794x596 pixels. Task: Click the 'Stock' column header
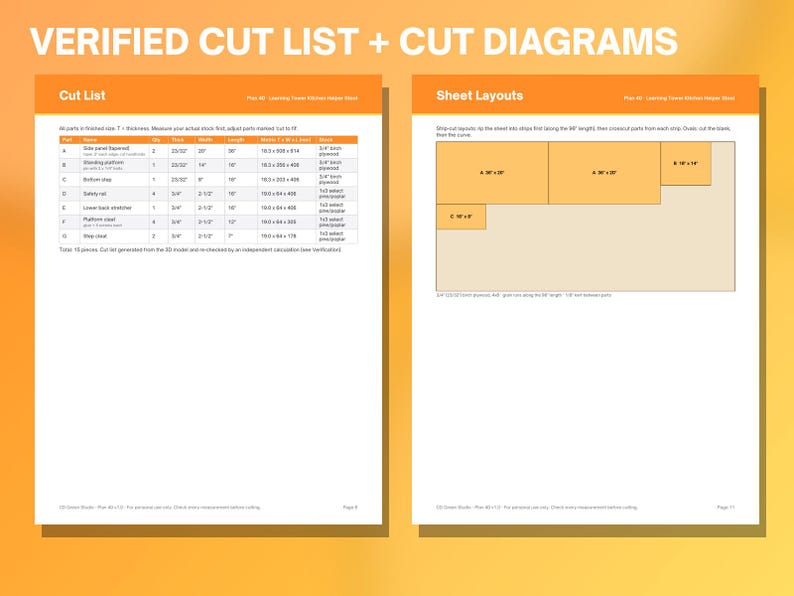[326, 140]
